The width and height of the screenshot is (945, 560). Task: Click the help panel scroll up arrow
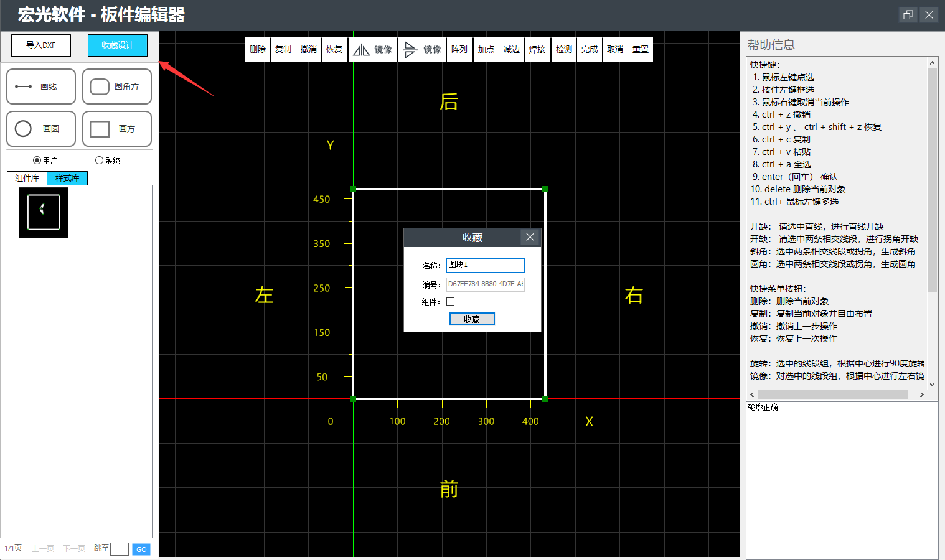(x=932, y=63)
